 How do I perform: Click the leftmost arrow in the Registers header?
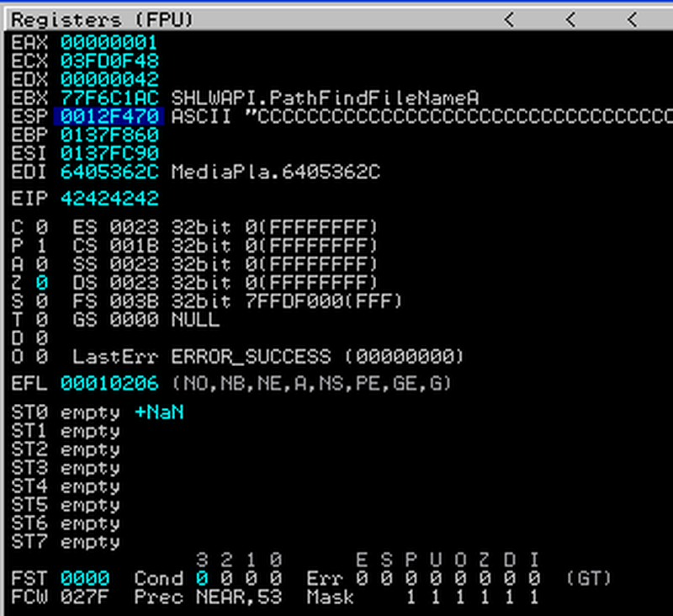tap(507, 19)
